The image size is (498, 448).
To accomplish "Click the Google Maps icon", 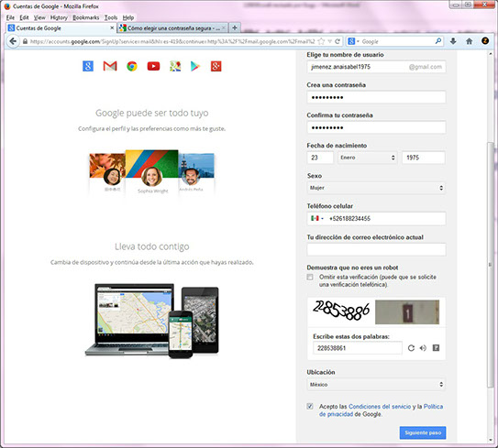I will coord(175,66).
